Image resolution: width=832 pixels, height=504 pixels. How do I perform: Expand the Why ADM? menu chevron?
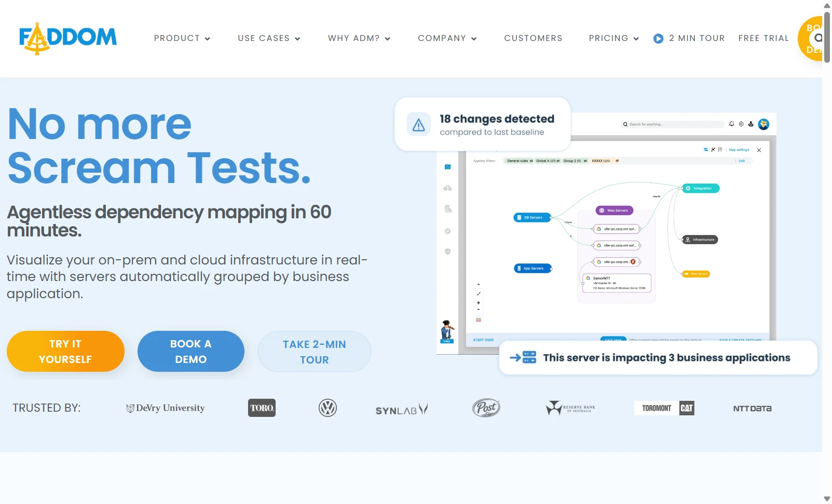(x=387, y=39)
